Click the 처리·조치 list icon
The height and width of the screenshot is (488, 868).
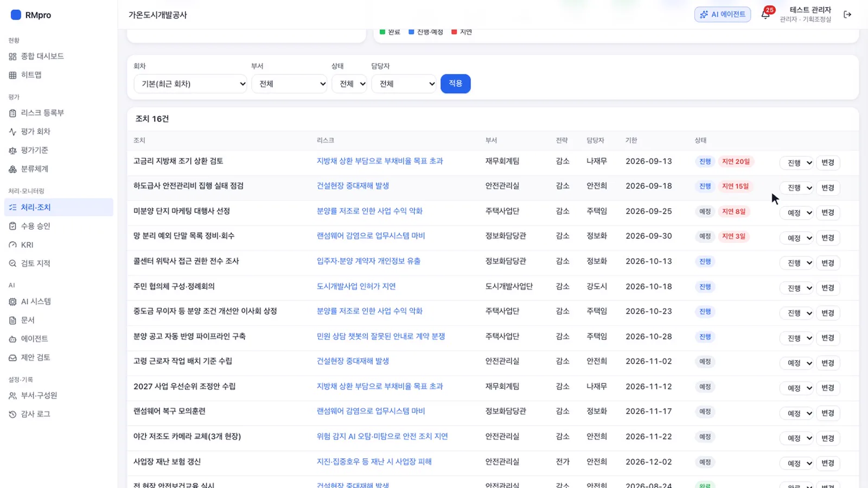tap(12, 207)
